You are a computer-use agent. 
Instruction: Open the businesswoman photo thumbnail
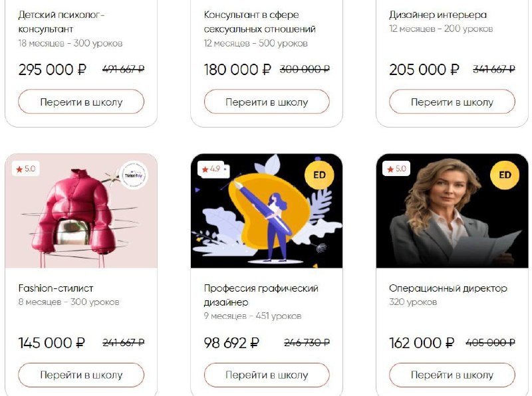[452, 211]
